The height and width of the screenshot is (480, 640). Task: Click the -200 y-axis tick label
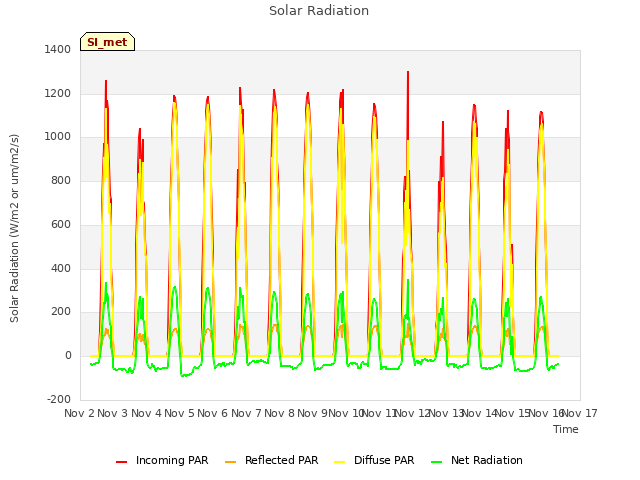click(x=59, y=399)
